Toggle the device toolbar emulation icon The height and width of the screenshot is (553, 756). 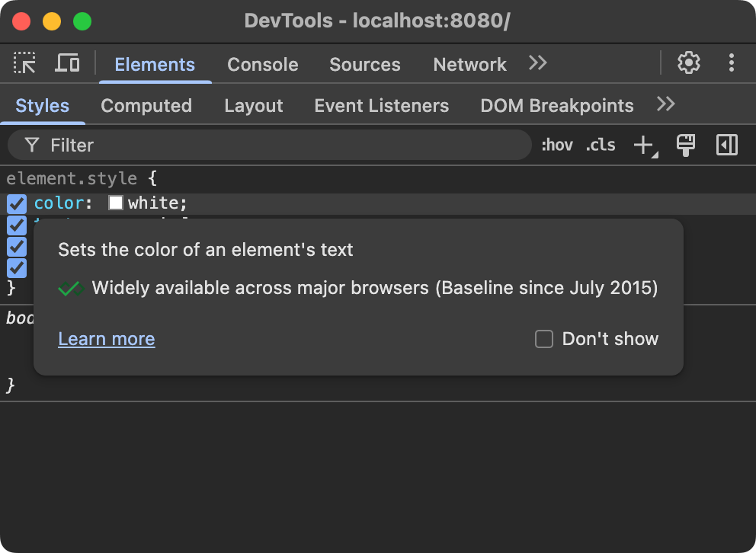pyautogui.click(x=67, y=64)
